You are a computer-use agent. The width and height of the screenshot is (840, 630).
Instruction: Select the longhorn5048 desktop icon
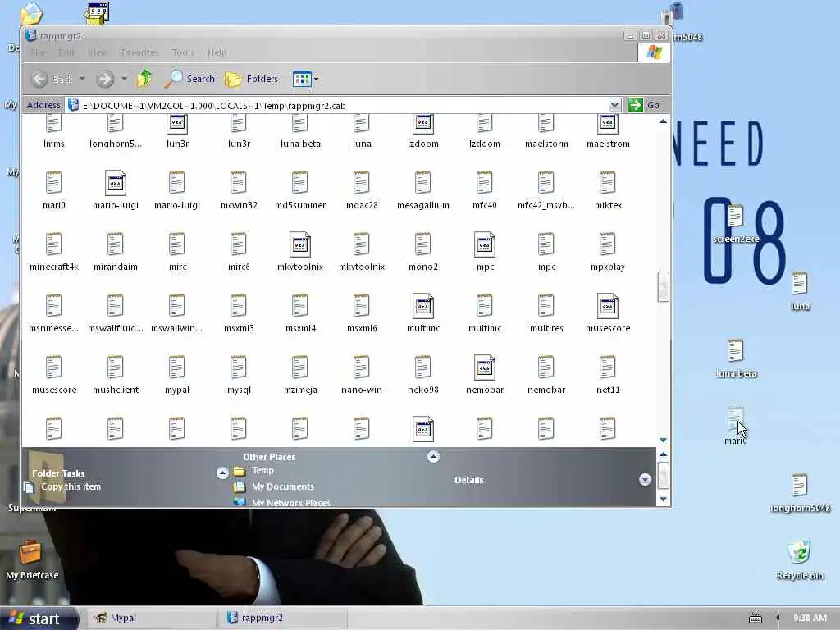pos(800,493)
